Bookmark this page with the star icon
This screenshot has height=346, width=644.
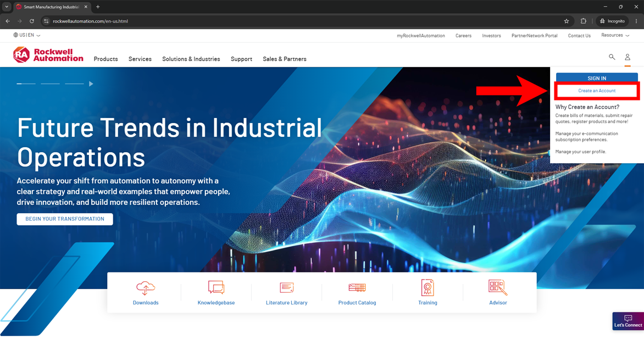(567, 21)
